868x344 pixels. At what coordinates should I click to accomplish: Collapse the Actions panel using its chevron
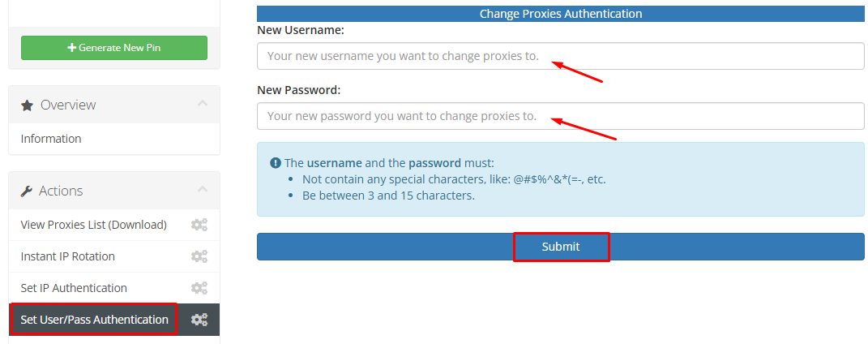click(203, 190)
